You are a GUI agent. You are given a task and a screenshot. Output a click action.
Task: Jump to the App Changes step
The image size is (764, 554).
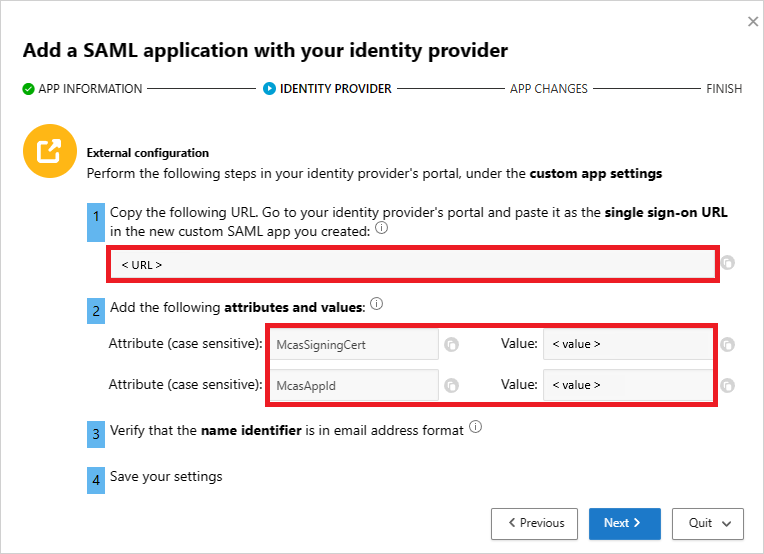coord(548,89)
